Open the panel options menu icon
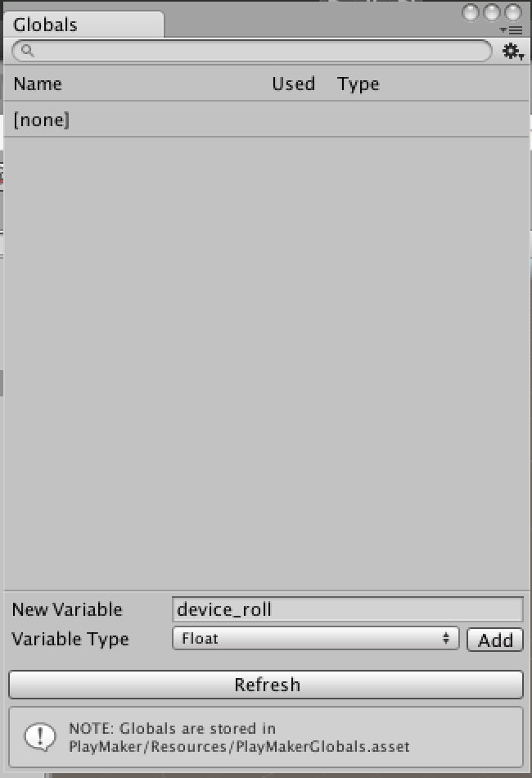The width and height of the screenshot is (532, 778). (x=512, y=30)
